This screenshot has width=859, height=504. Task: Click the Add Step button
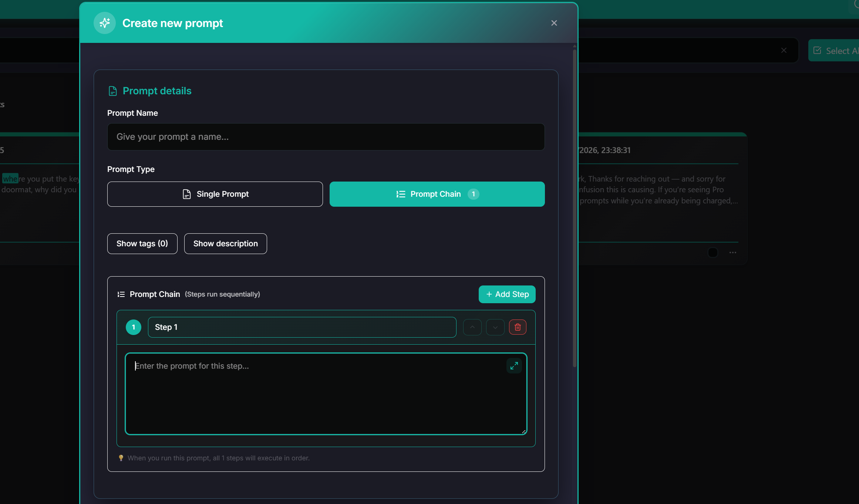[507, 294]
